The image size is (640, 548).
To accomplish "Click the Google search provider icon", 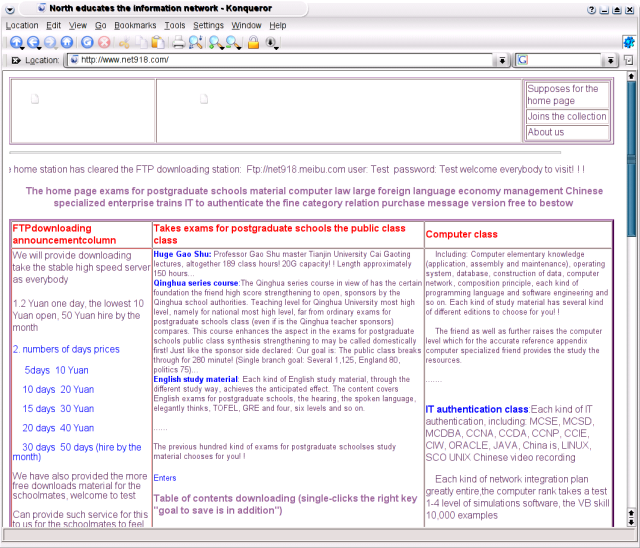I will click(x=523, y=60).
